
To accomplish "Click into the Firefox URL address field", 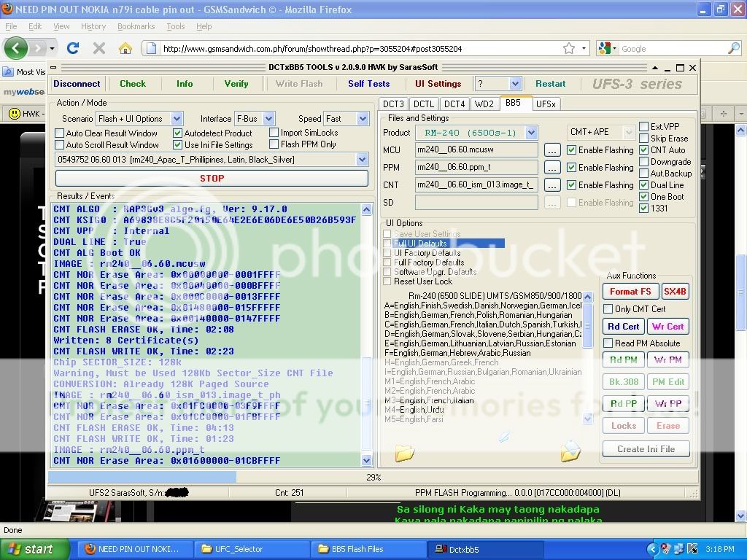I will click(360, 49).
